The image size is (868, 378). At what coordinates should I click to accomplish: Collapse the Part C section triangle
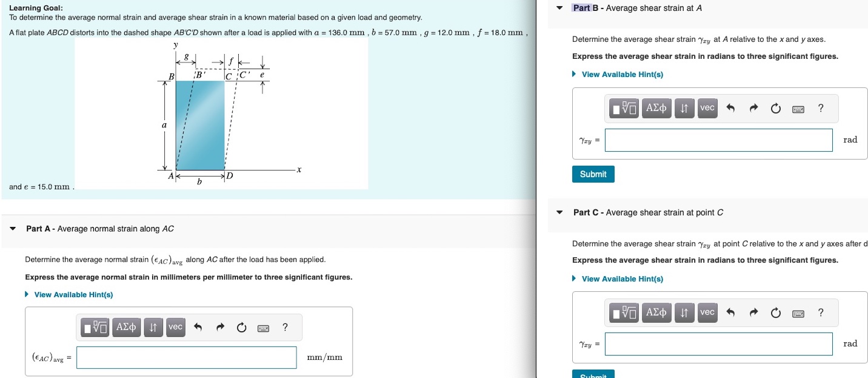tap(559, 212)
